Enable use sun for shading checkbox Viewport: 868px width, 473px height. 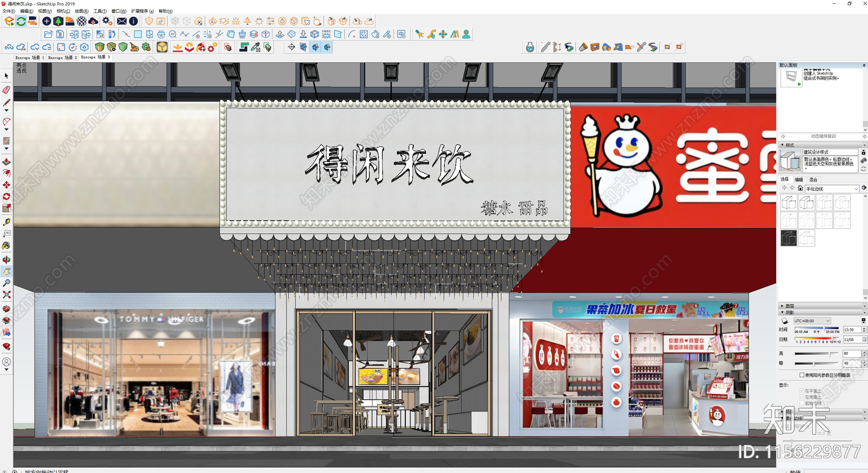(802, 375)
